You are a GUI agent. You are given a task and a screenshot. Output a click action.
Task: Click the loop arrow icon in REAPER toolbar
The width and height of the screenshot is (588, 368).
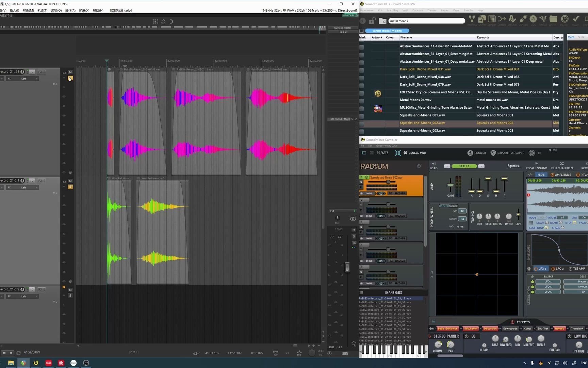170,21
